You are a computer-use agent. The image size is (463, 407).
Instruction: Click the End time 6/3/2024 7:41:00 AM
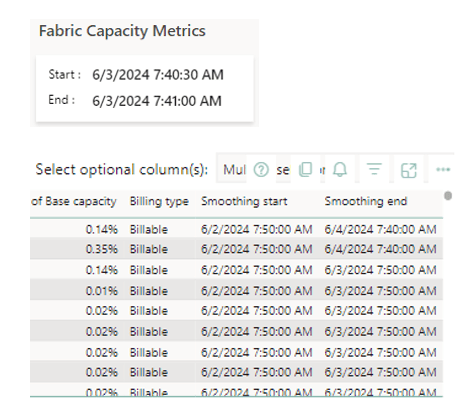tap(157, 101)
